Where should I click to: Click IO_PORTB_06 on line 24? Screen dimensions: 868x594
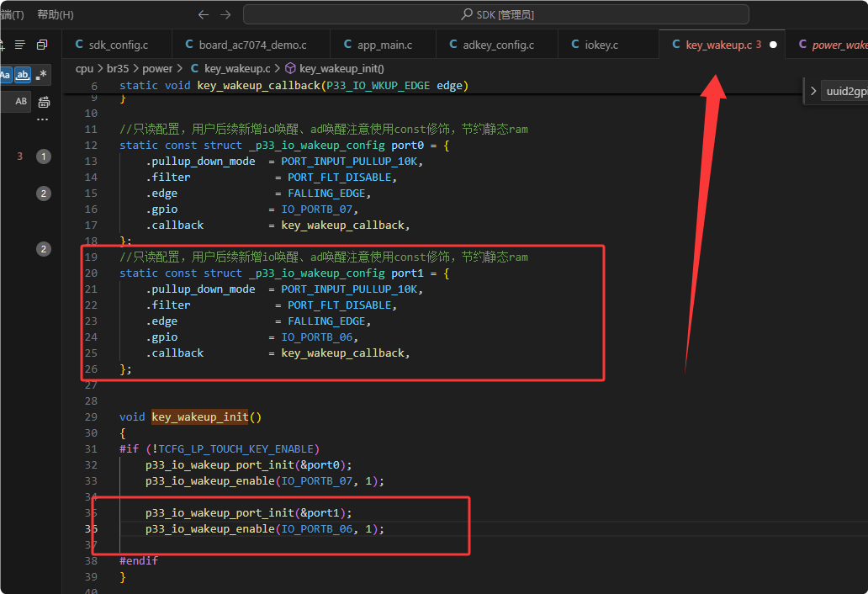tap(316, 337)
